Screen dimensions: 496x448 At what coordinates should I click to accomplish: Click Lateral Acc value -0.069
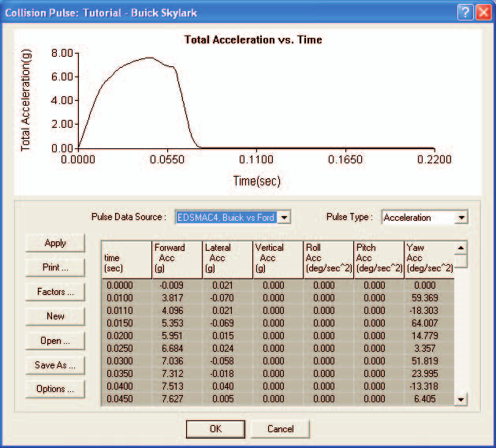pos(227,323)
